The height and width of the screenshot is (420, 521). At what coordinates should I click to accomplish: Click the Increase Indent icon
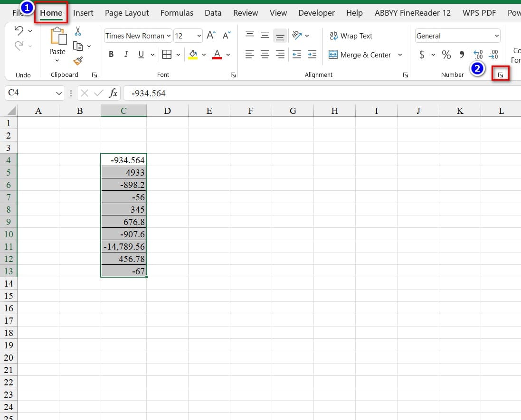coord(312,55)
